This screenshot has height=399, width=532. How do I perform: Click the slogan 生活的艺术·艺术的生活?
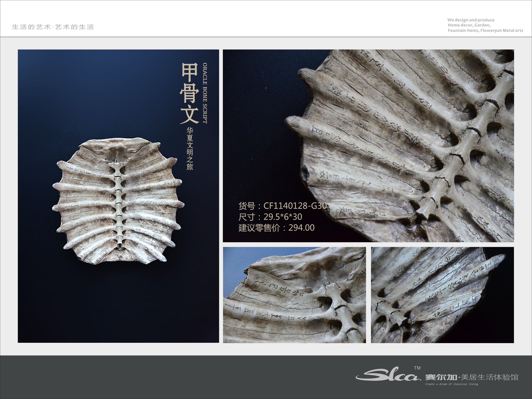(53, 27)
